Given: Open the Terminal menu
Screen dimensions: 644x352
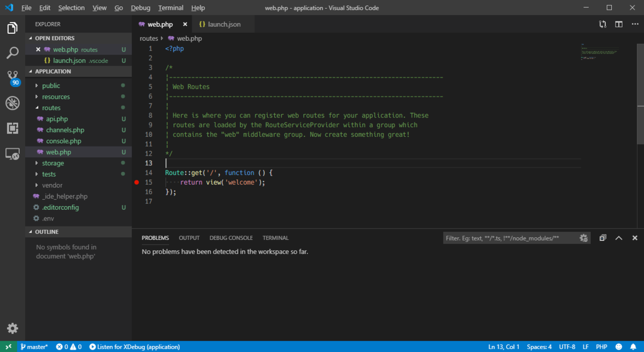Looking at the screenshot, I should [x=171, y=8].
